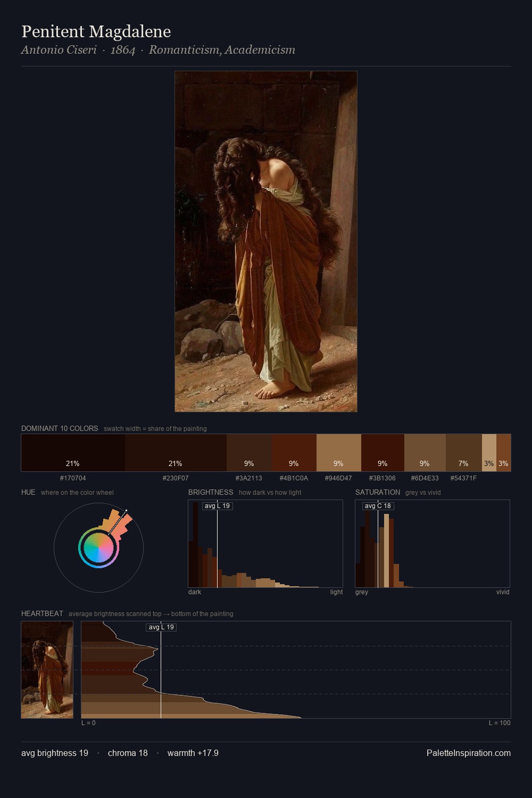The width and height of the screenshot is (532, 798).
Task: Select the rust-brown 3% swatch at palette end
Action: [x=503, y=453]
